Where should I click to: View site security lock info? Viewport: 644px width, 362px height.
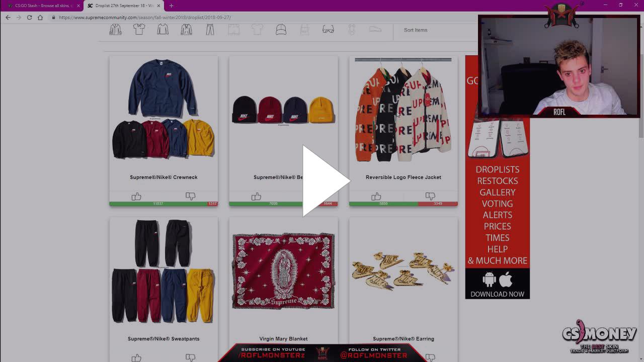point(53,17)
